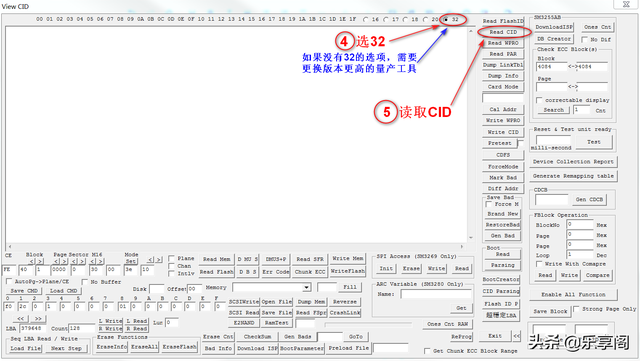Click the Read FlashID button

(x=503, y=21)
